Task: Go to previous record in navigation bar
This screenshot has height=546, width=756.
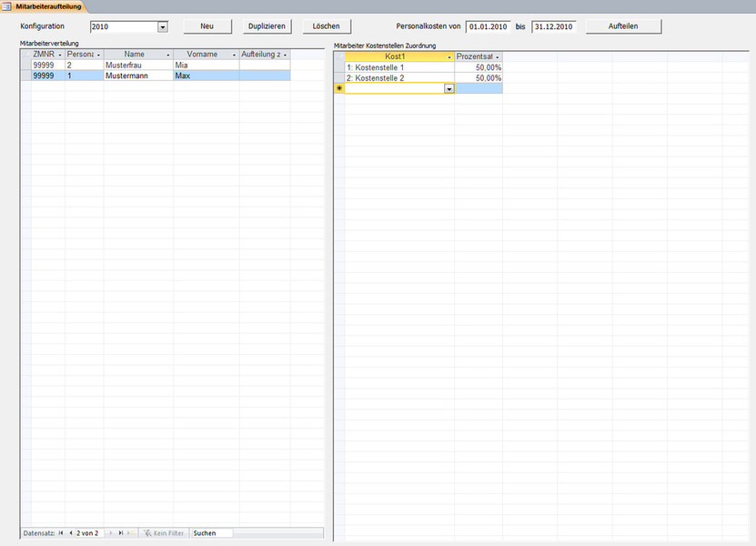Action: pos(71,533)
